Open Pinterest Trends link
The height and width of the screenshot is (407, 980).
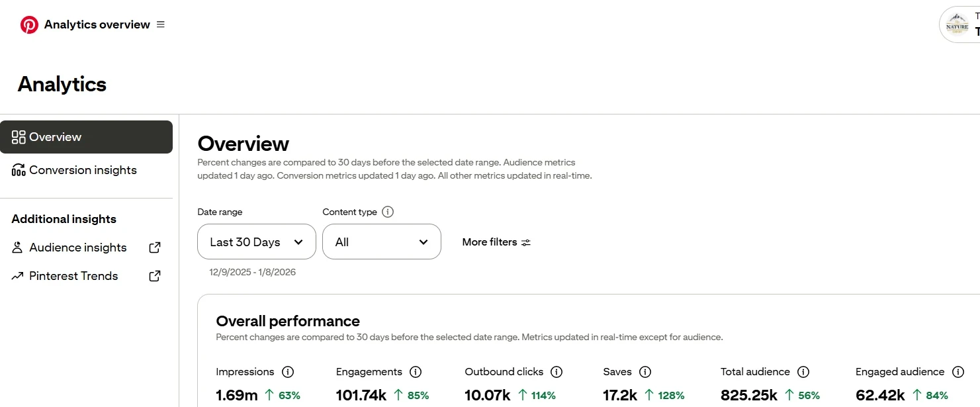73,276
